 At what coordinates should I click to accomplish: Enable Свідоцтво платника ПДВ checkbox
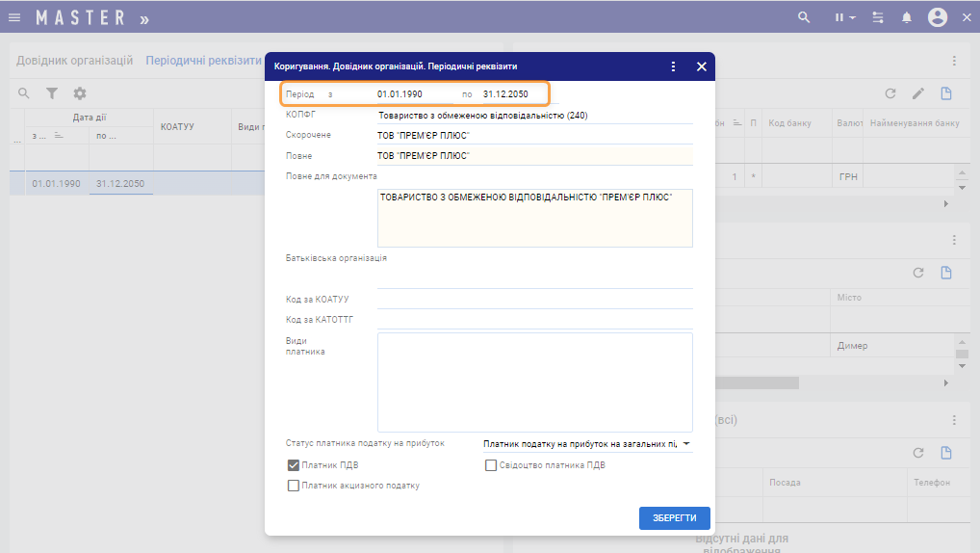(491, 465)
